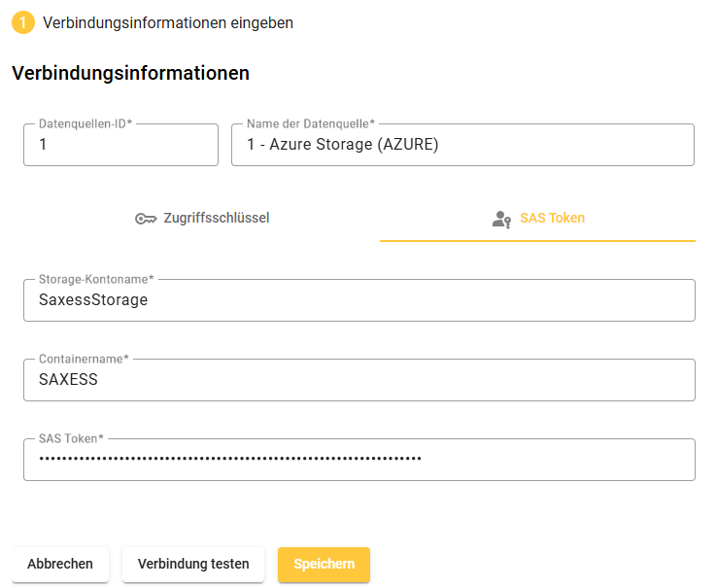
Task: Switch to the Zugriffsschlüssel tab
Action: click(202, 219)
